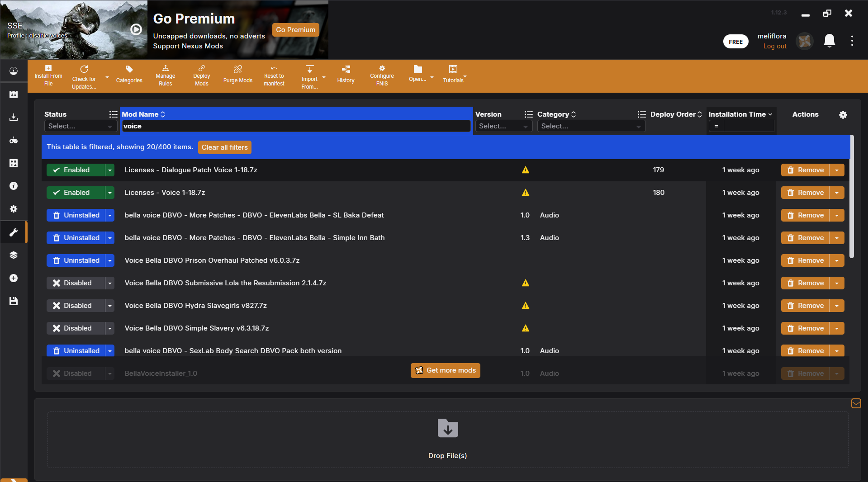Enable Voice Bella DBVO Submissive Lola mod
Screen dimensions: 868x482
pyautogui.click(x=76, y=283)
